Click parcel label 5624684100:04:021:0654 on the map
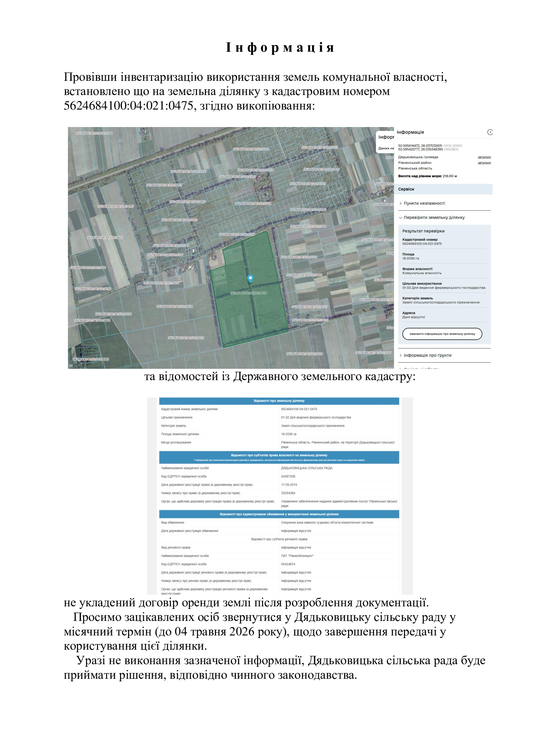The height and width of the screenshot is (756, 535). pyautogui.click(x=175, y=306)
